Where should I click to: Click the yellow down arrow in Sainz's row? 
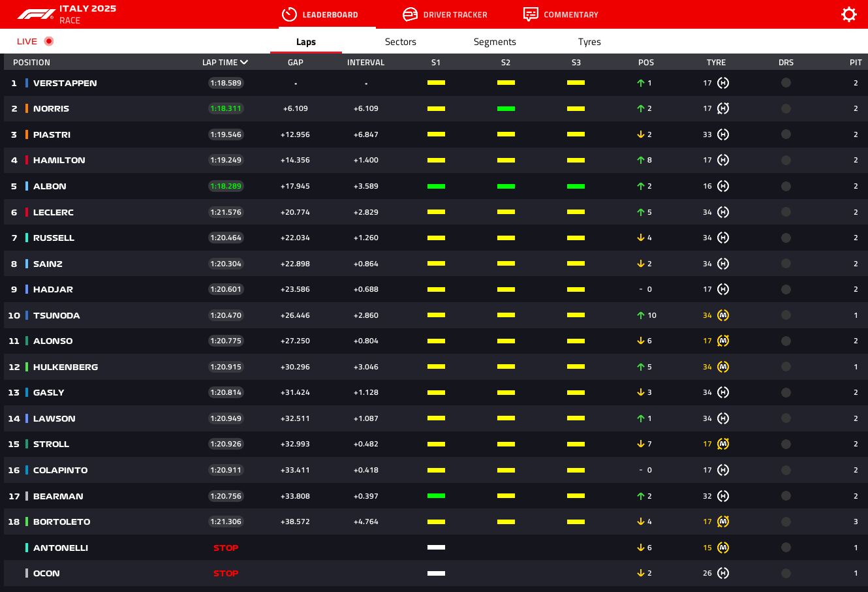coord(641,264)
